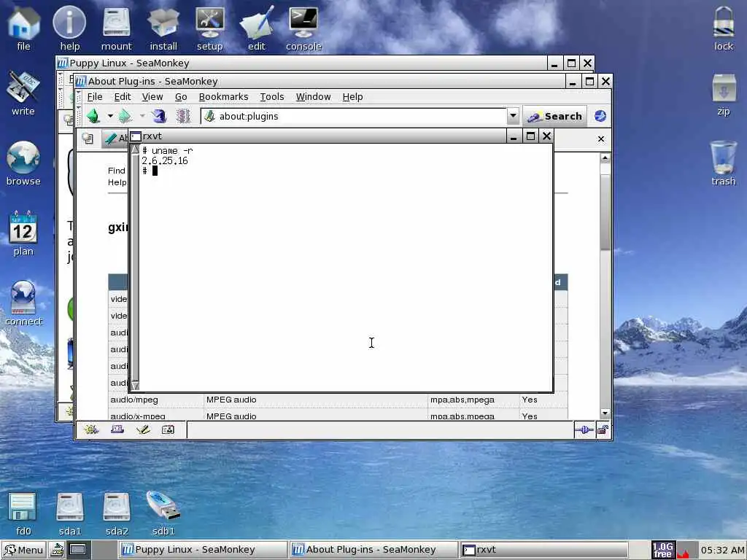
Task: Click the page scrollbar down arrow
Action: click(x=605, y=413)
